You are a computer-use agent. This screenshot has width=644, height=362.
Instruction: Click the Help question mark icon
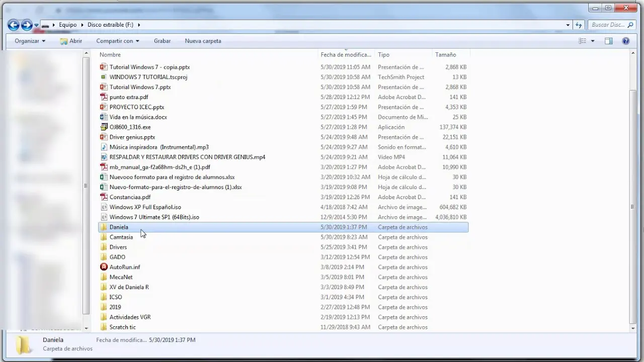point(625,41)
